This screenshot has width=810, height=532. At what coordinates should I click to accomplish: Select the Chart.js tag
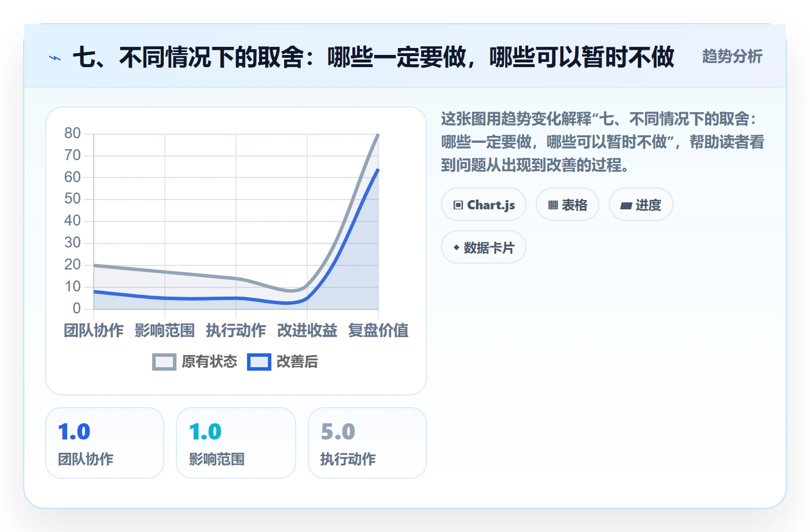[484, 205]
